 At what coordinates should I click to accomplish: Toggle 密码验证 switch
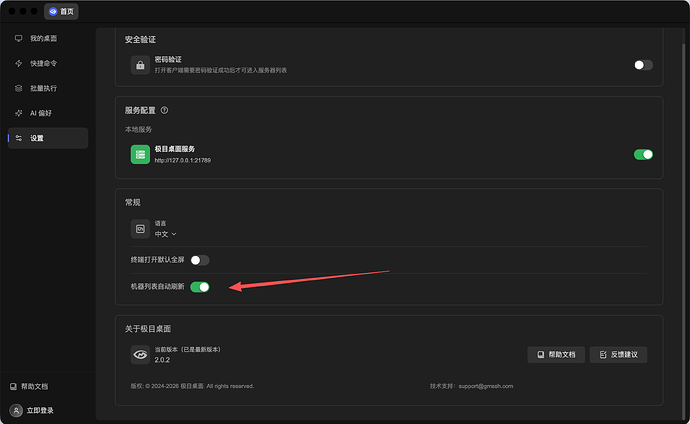tap(643, 65)
